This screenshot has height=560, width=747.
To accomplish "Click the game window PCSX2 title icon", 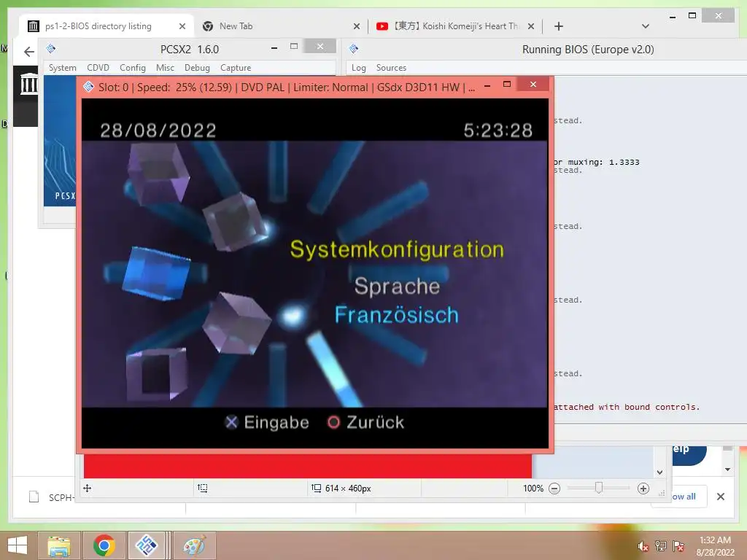I will click(x=88, y=87).
